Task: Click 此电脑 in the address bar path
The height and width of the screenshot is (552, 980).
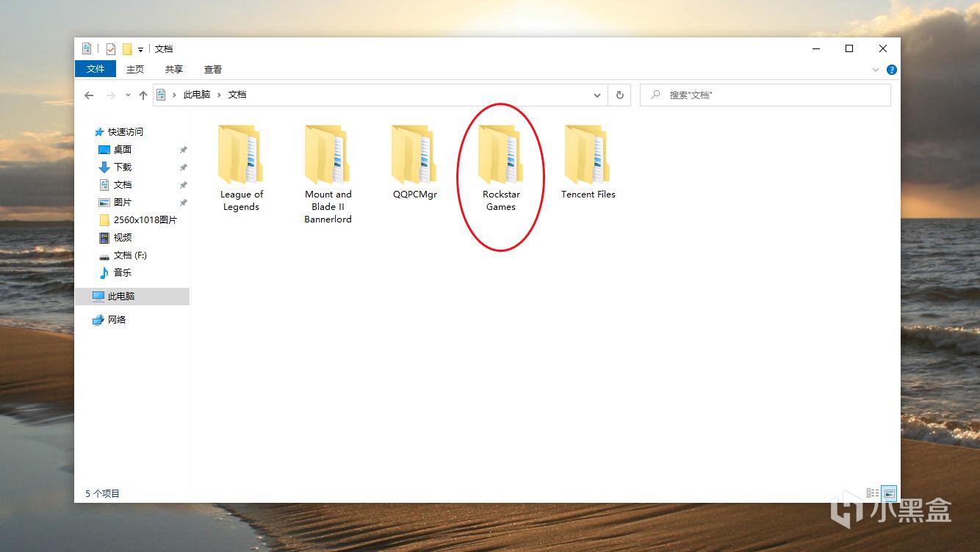Action: [x=197, y=95]
